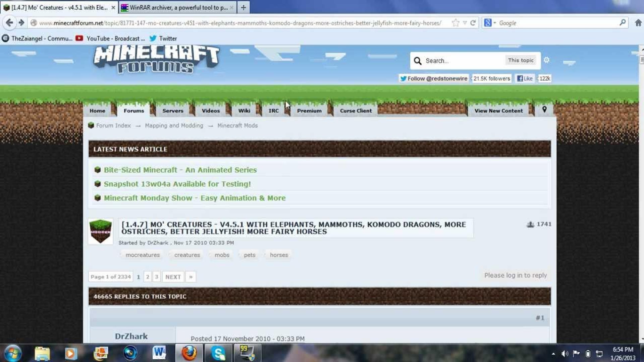Click the browser Forward arrow button
The height and width of the screenshot is (362, 644).
point(21,23)
